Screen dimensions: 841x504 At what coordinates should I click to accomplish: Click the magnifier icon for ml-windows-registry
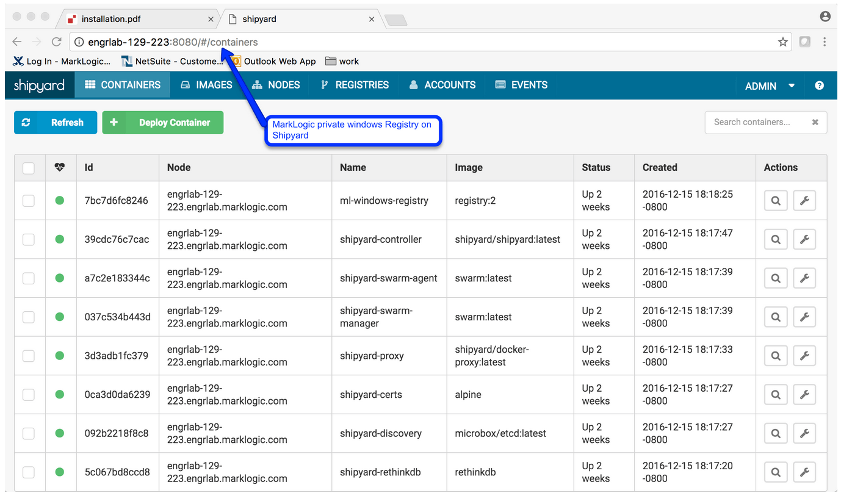click(776, 201)
